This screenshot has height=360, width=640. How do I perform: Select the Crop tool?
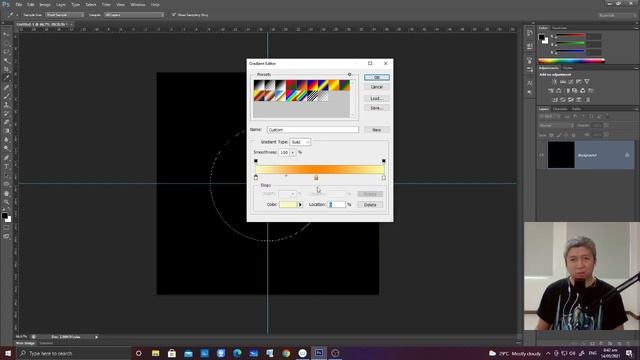(x=6, y=69)
